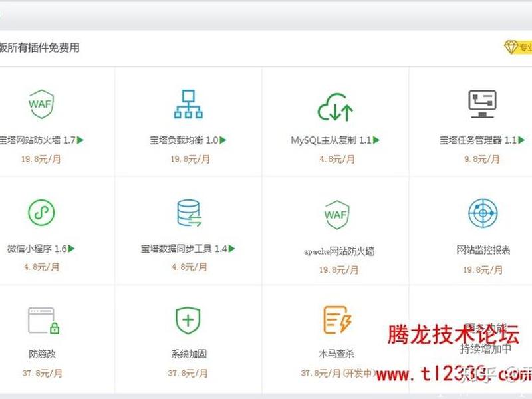Play the 宝塔数据同步工具 1.4 video arrow
This screenshot has width=532, height=399.
point(231,249)
